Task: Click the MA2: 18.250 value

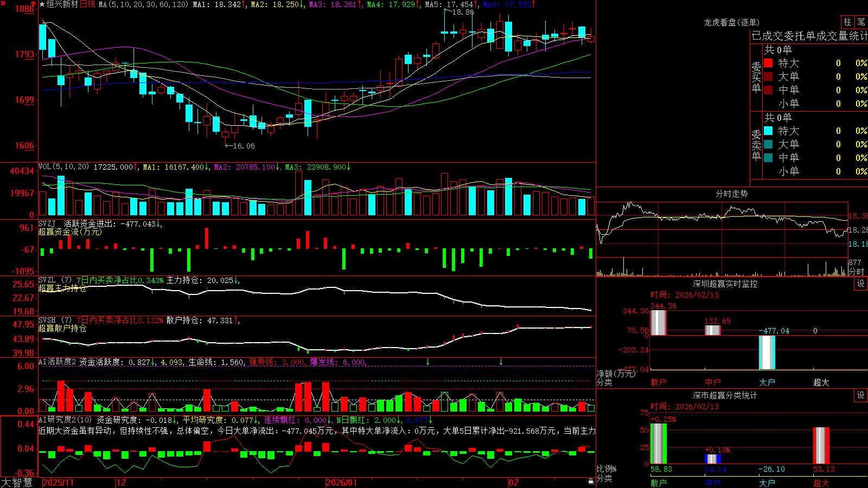Action: tap(275, 4)
